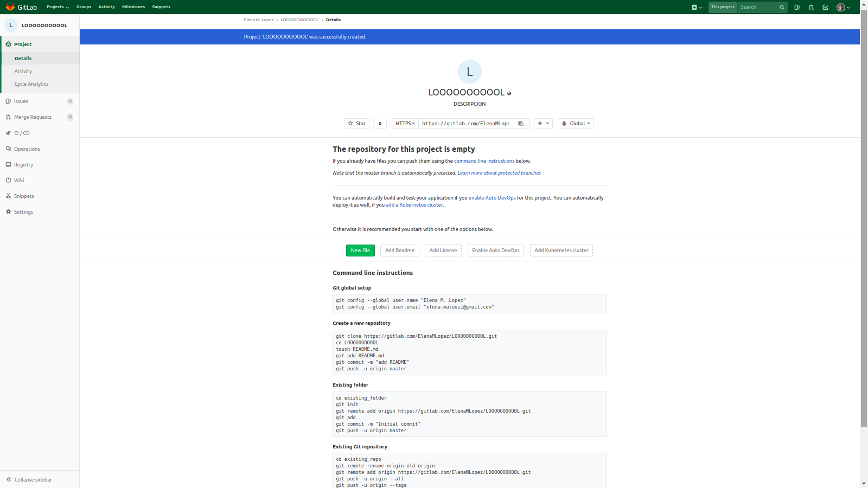
Task: Click the CI / CD rocket icon
Action: point(8,133)
